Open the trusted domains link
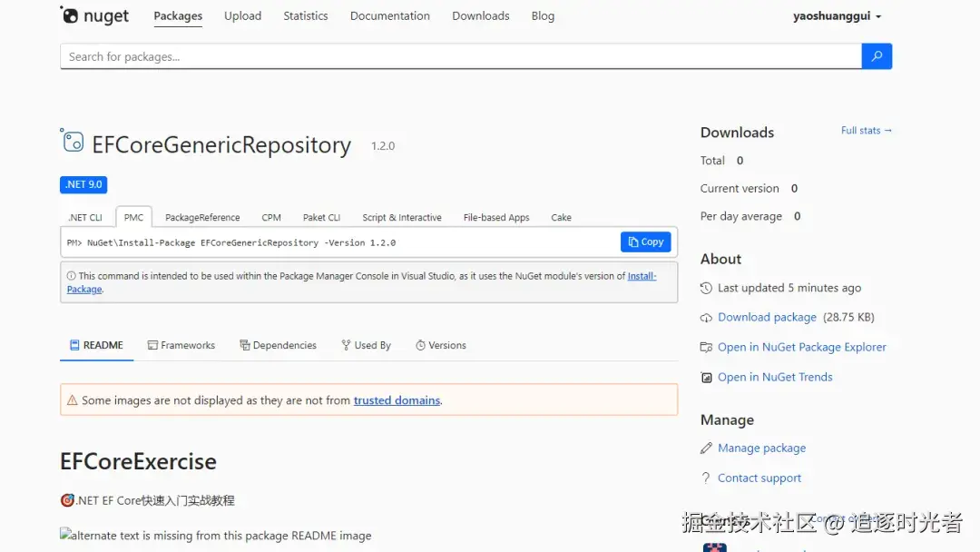 click(x=397, y=400)
